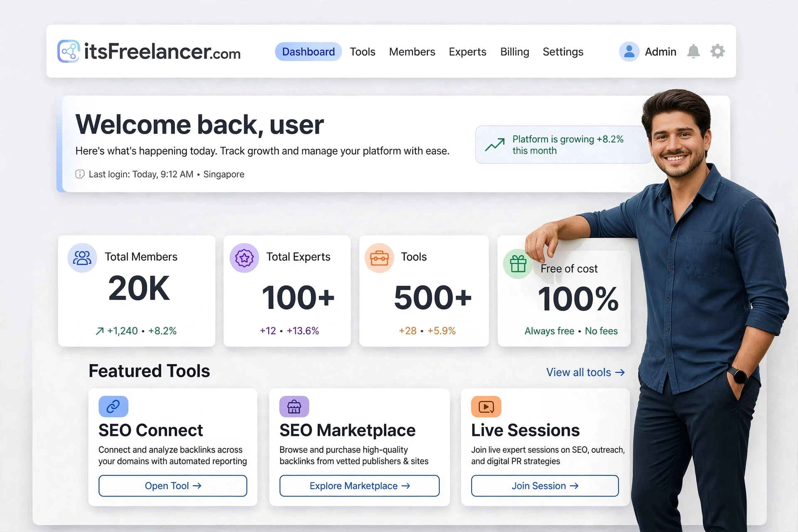Click the Welcome back, user heading
798x532 pixels.
[199, 124]
